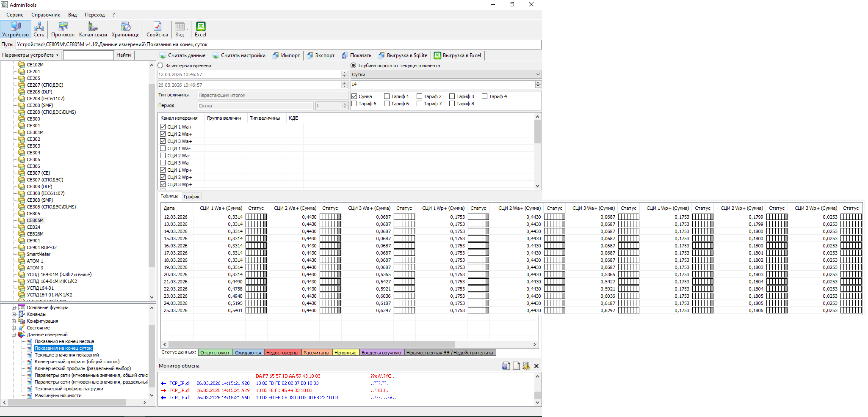Click save icon in exchange monitor
868x417 pixels.
coord(506,366)
